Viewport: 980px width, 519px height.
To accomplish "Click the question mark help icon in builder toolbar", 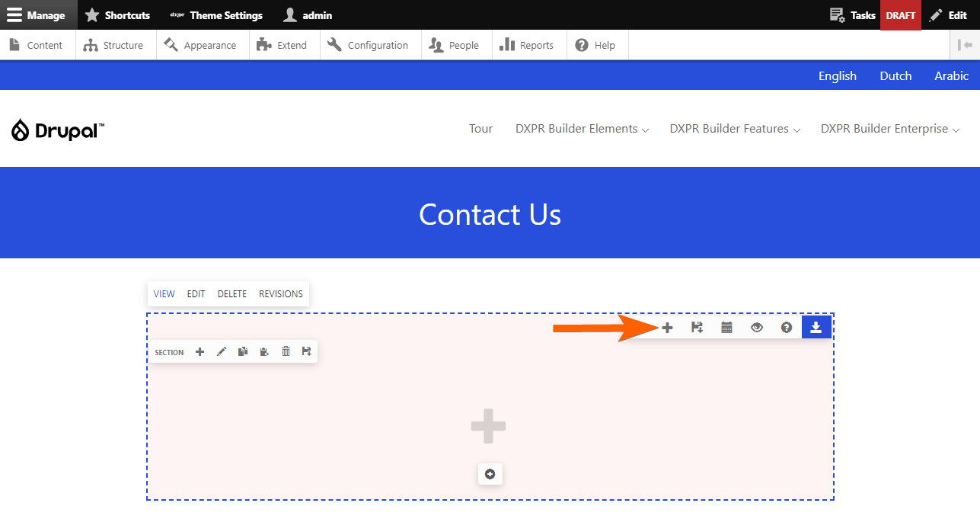I will (x=787, y=328).
